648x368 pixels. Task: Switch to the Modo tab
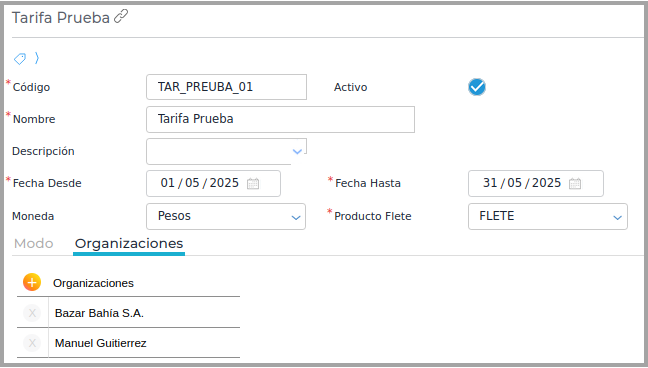(x=33, y=244)
